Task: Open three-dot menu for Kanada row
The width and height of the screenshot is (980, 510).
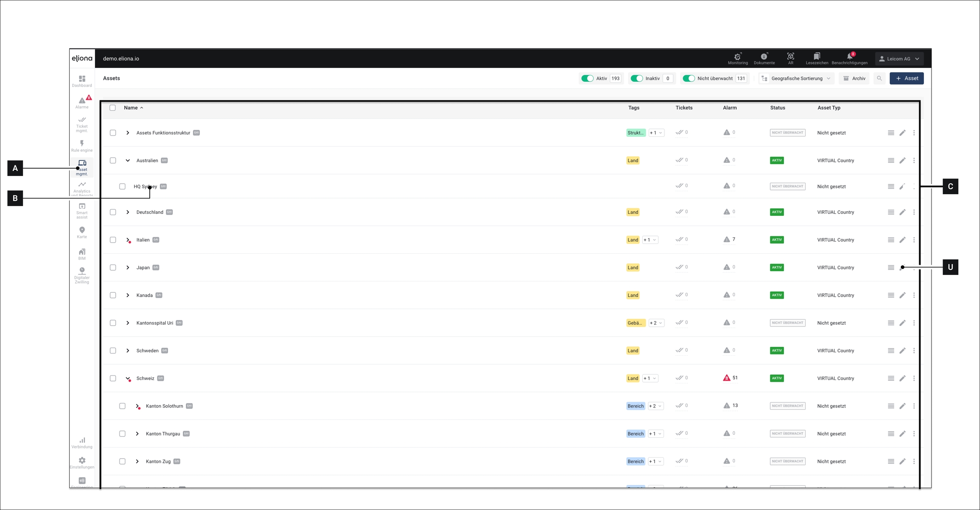Action: click(x=914, y=295)
